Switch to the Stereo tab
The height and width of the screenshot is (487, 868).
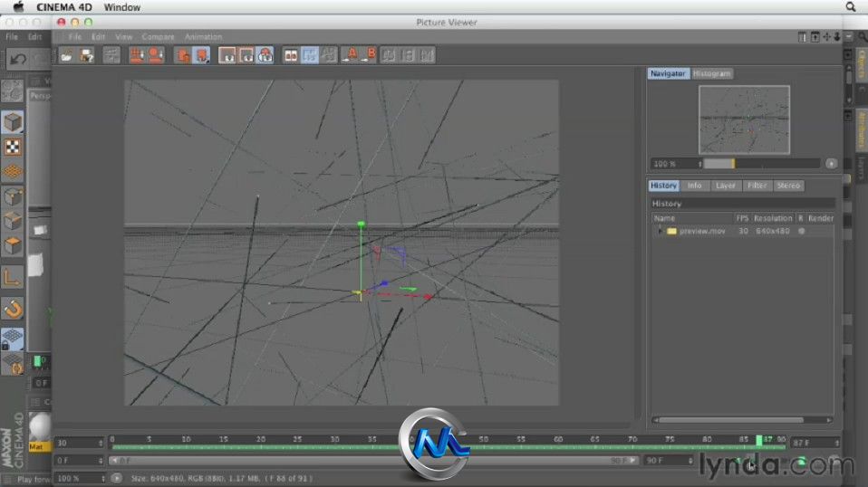click(788, 186)
